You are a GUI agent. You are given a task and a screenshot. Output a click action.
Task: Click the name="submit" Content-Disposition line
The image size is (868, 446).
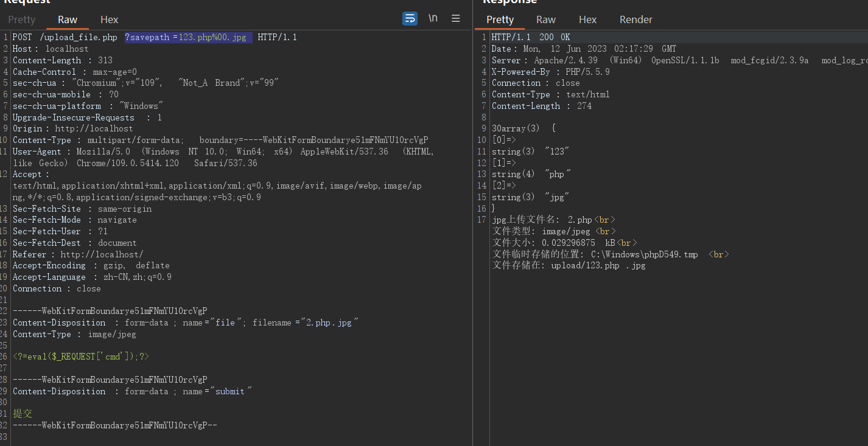pos(132,391)
